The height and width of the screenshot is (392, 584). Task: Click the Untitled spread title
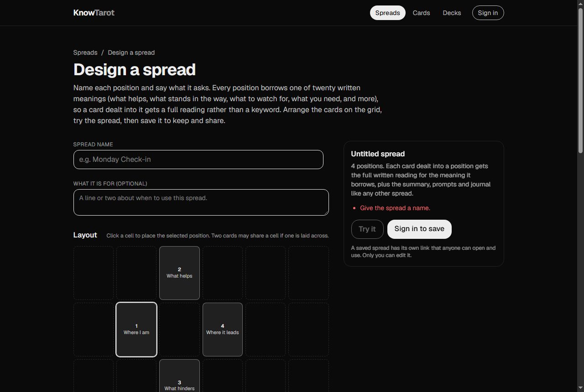tap(378, 154)
